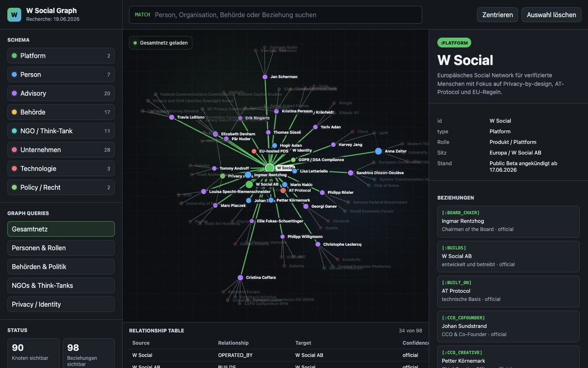Select the EU-hosted PDS node
This screenshot has height=368, width=588.
(x=254, y=151)
